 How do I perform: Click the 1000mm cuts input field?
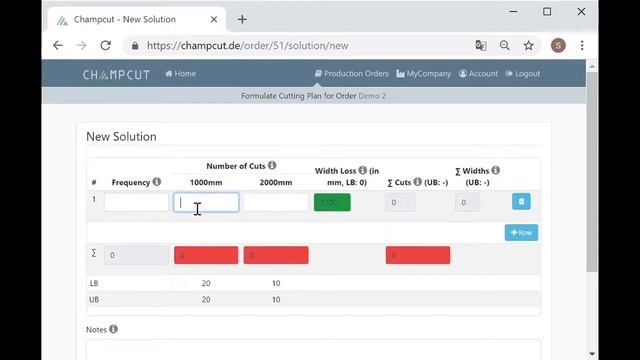point(206,202)
